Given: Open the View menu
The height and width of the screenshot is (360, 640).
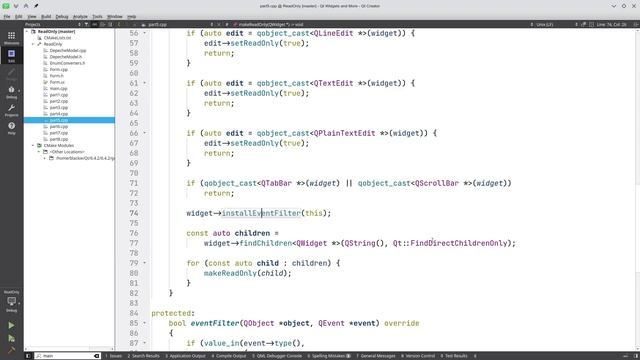Looking at the screenshot, I should (x=32, y=17).
